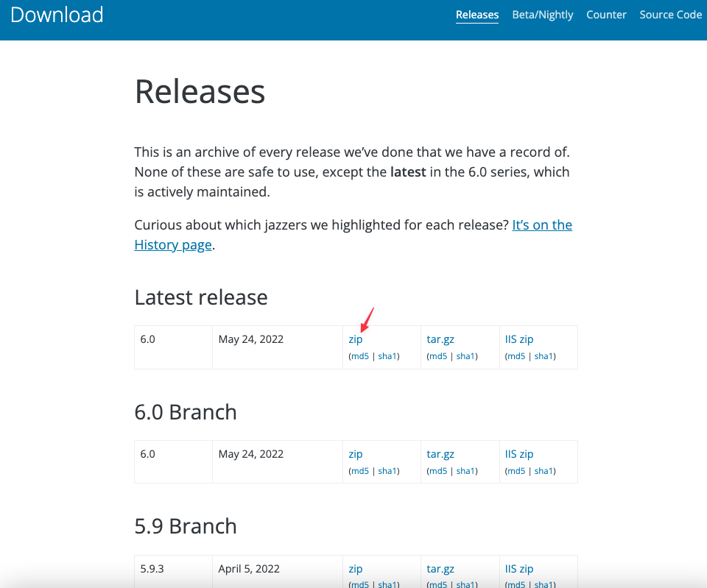Open sha1 for zip in Latest release
The height and width of the screenshot is (588, 707).
coord(387,356)
